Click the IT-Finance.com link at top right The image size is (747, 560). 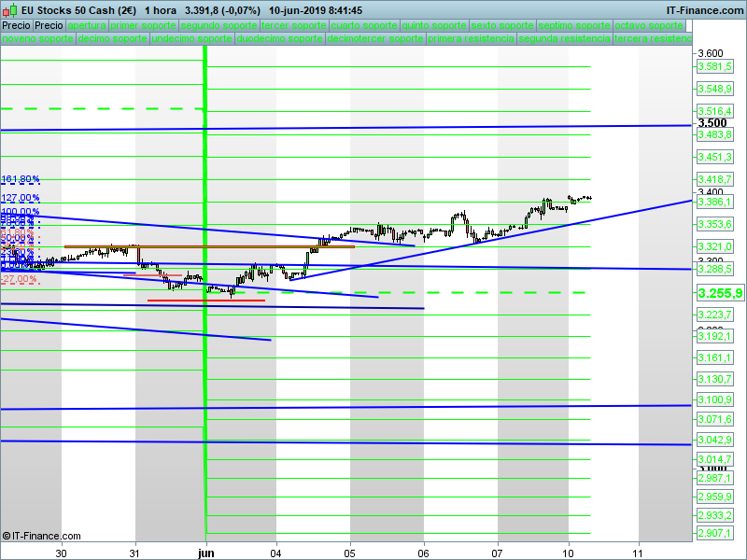coord(704,9)
